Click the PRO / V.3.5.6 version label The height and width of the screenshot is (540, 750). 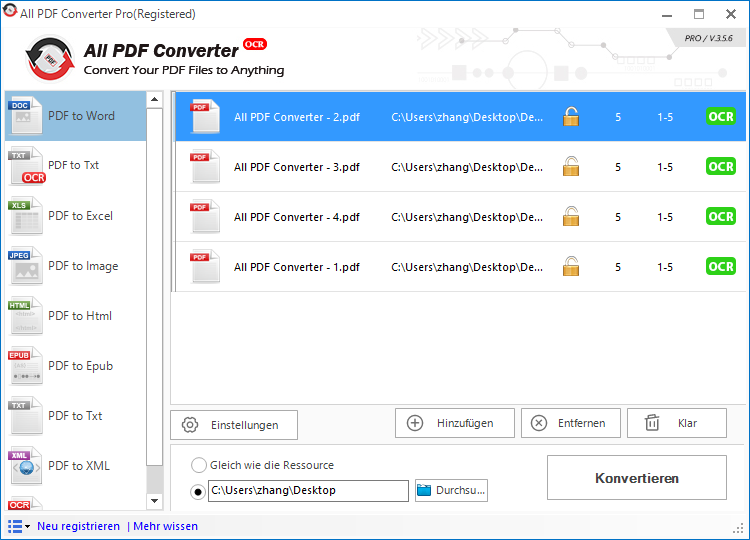tap(708, 38)
